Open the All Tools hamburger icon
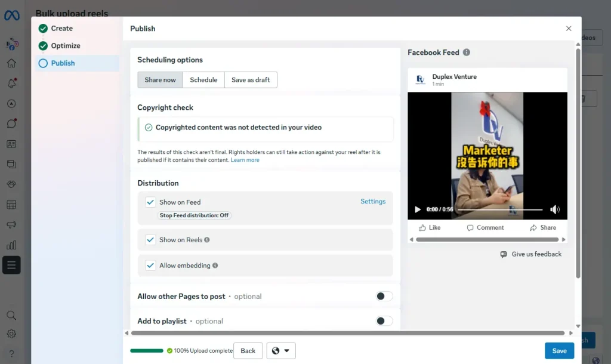Viewport: 611px width, 364px height. [x=11, y=265]
